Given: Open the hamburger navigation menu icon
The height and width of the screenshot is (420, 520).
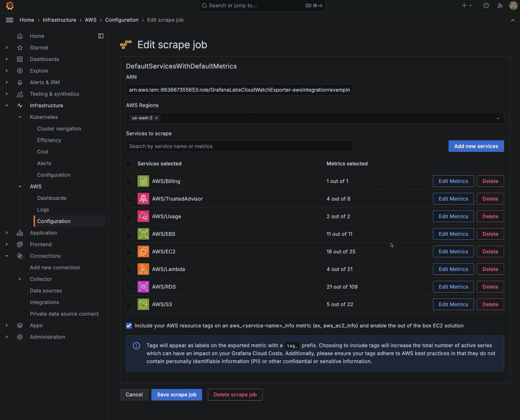Looking at the screenshot, I should [x=10, y=20].
